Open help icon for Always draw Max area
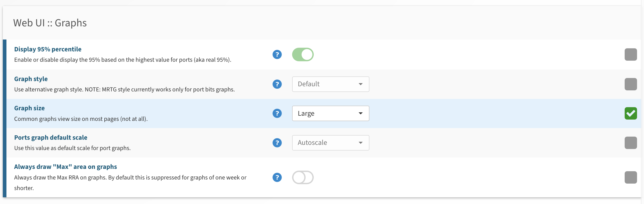The width and height of the screenshot is (644, 204). click(x=277, y=177)
